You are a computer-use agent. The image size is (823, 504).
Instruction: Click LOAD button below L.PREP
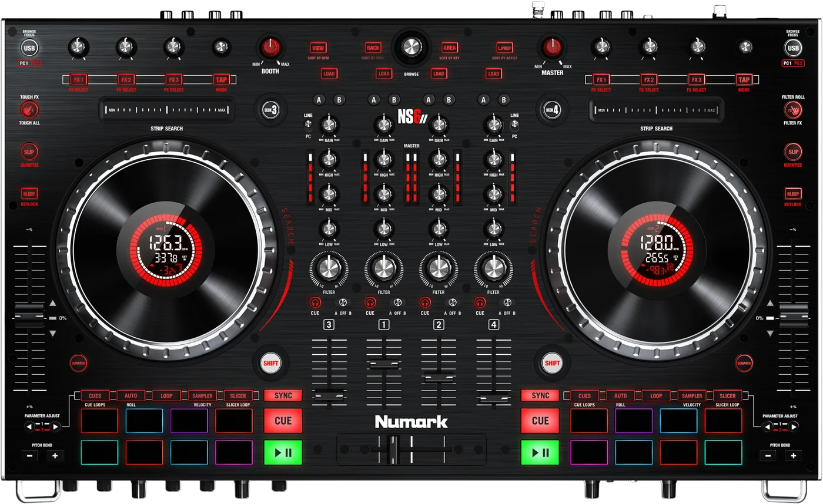click(494, 74)
